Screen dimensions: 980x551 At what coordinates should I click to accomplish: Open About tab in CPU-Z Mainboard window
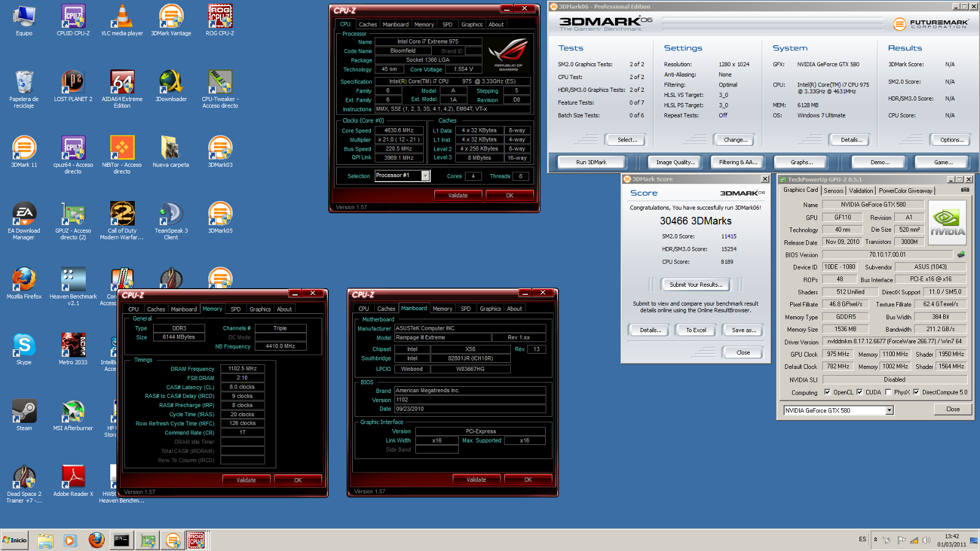click(x=514, y=309)
